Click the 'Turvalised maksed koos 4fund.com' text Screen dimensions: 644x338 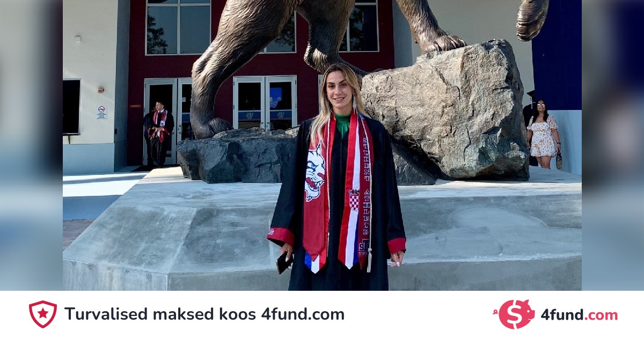(x=204, y=314)
